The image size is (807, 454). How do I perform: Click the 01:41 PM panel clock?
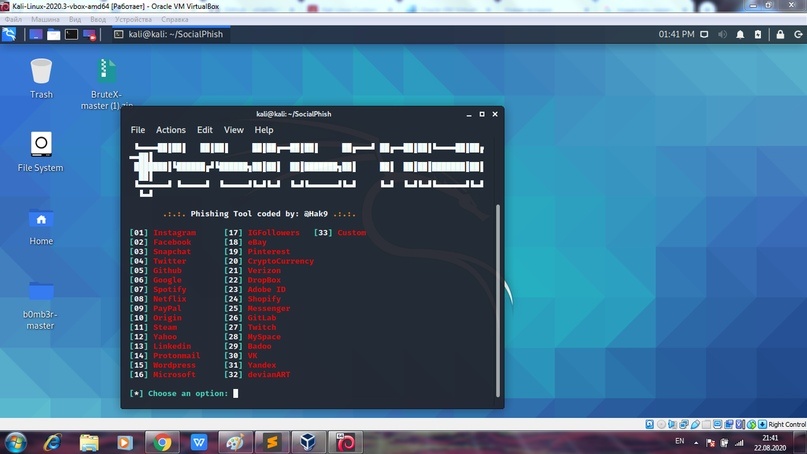[676, 34]
